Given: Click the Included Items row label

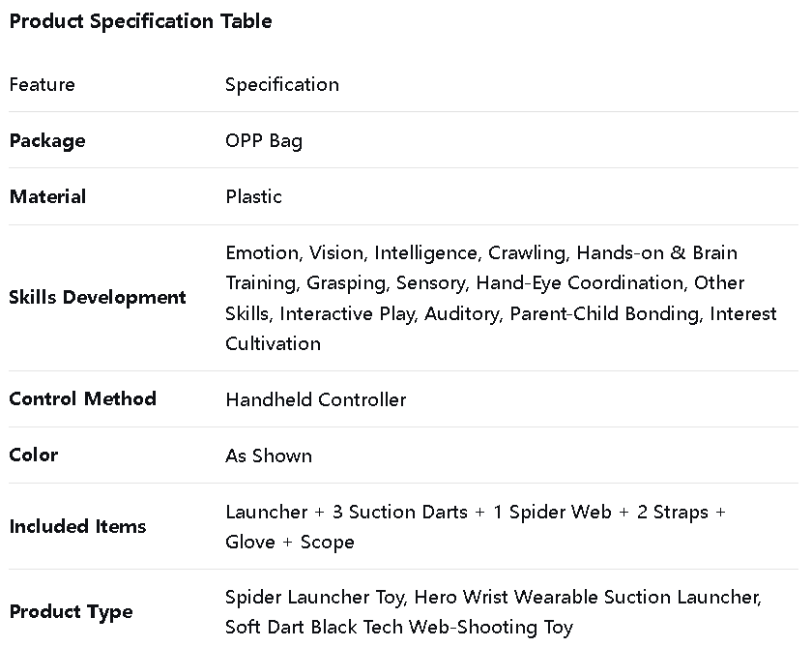Looking at the screenshot, I should (78, 526).
